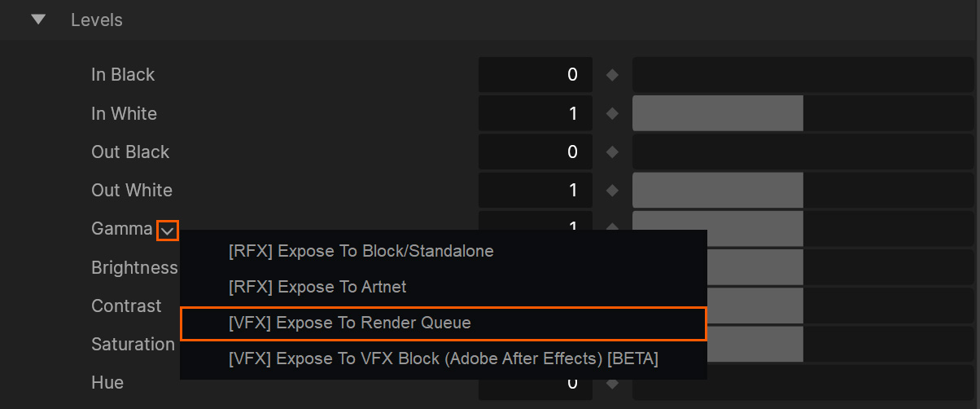Click the In White value field
Viewport: 980px width, 409px height.
coord(535,114)
